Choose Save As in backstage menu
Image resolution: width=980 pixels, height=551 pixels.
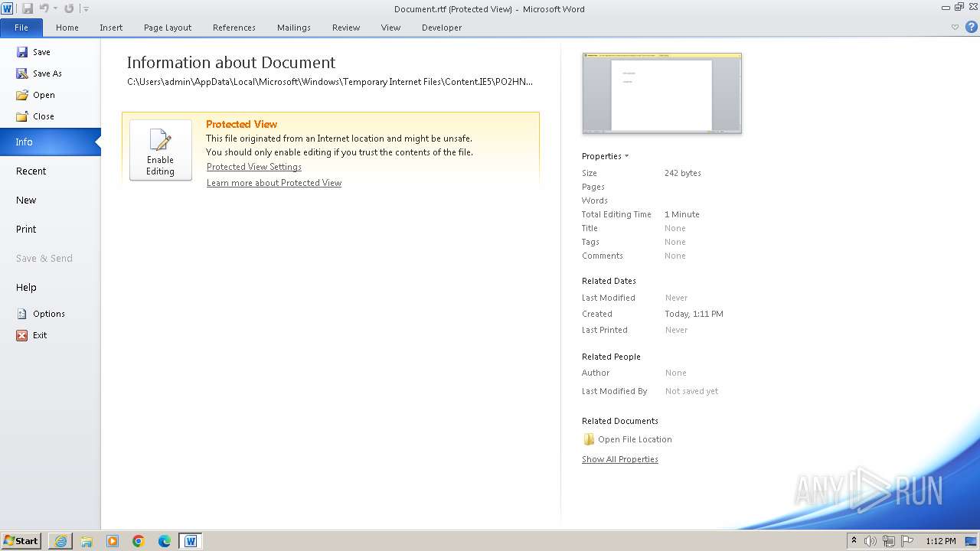(x=39, y=73)
